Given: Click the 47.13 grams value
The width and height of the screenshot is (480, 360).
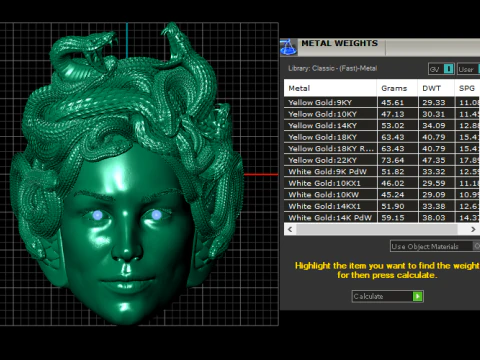Looking at the screenshot, I should pyautogui.click(x=392, y=114).
